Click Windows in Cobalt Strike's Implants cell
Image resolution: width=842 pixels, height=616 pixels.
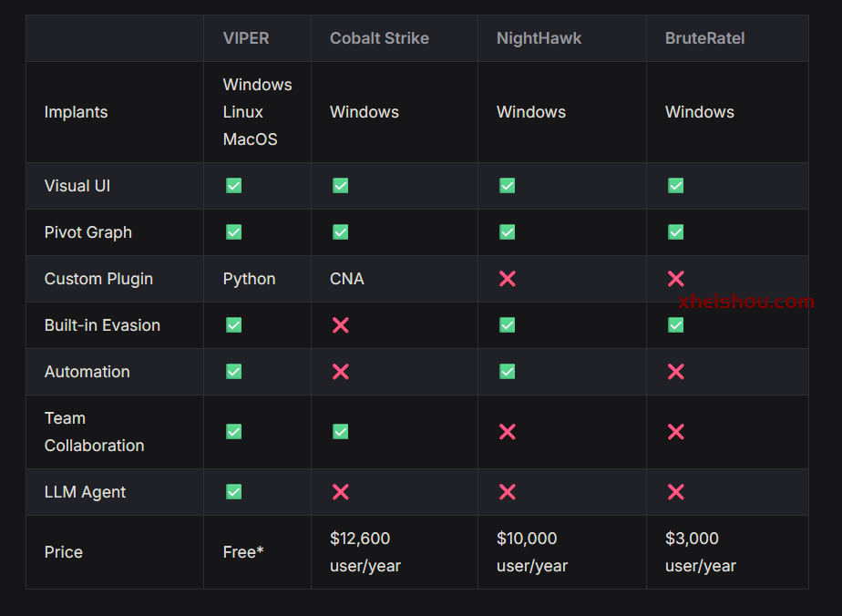[x=365, y=112]
